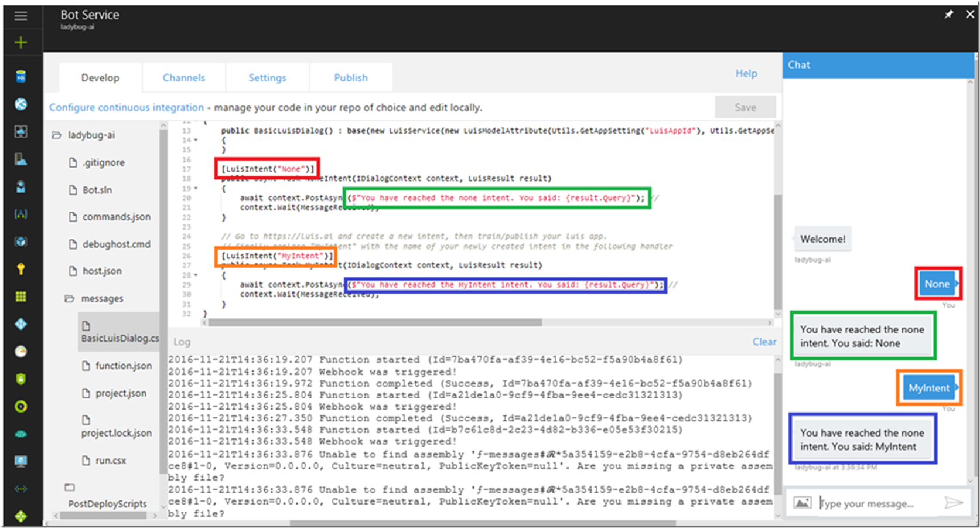Open the hamburger menu in the Azure sidebar
This screenshot has height=528, width=980.
click(21, 16)
